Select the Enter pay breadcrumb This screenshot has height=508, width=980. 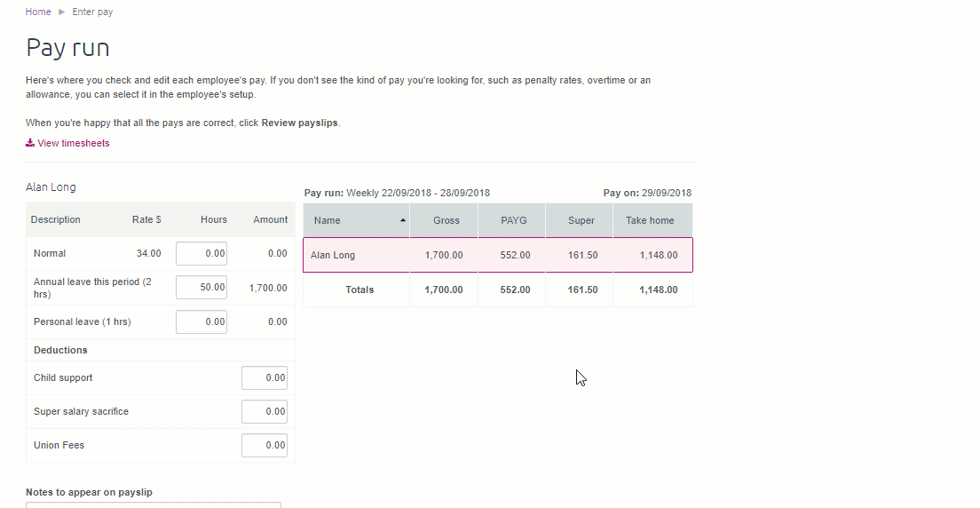tap(92, 12)
